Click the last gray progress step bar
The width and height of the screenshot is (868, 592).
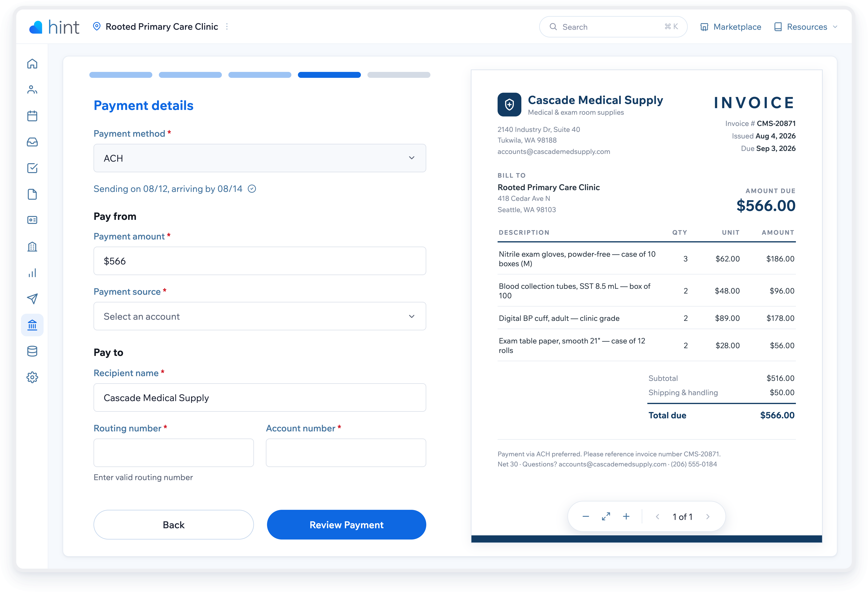point(399,75)
